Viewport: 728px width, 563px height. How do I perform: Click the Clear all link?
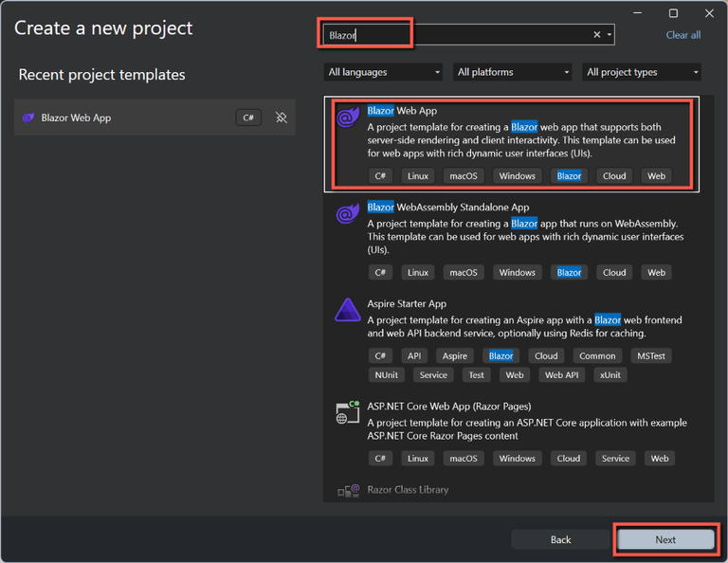click(x=682, y=35)
